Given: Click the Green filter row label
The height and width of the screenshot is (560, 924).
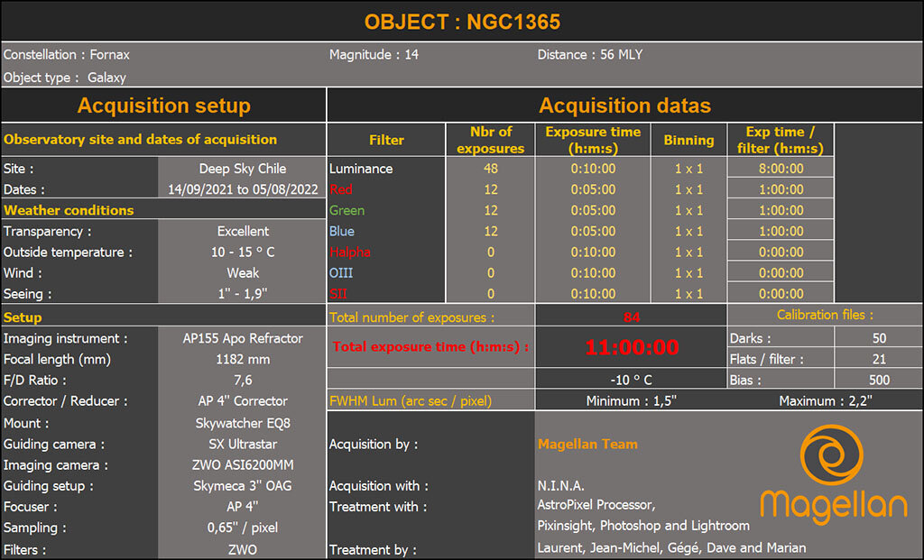Looking at the screenshot, I should (346, 210).
